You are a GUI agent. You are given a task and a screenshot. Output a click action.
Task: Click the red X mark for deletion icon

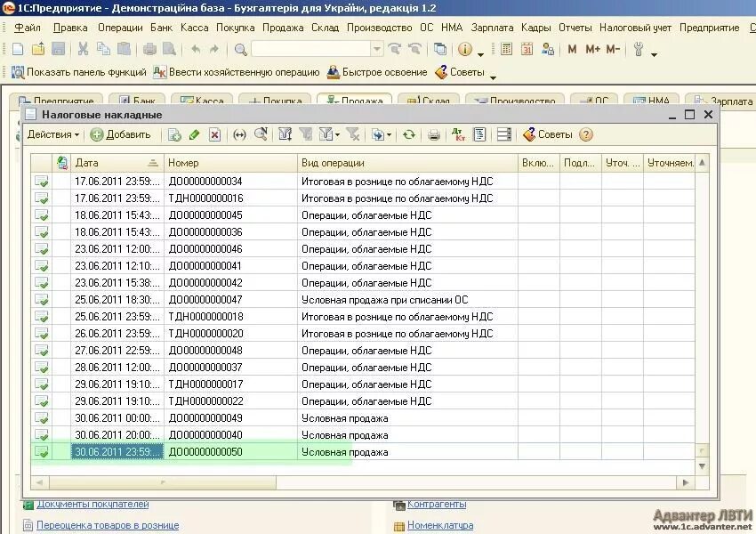(x=214, y=134)
